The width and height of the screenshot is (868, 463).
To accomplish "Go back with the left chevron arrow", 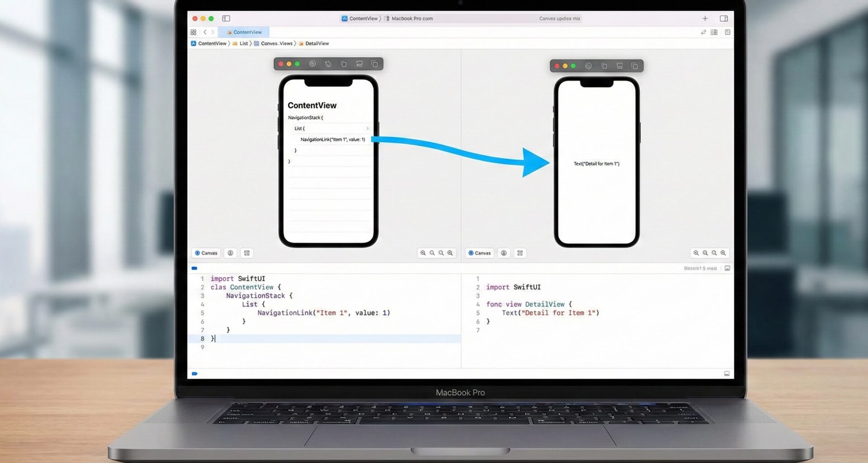I will pyautogui.click(x=205, y=32).
